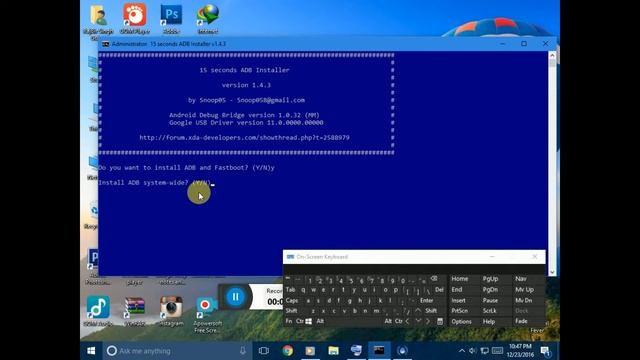
Task: Open the WinRAR desktop shortcut
Action: point(135,310)
